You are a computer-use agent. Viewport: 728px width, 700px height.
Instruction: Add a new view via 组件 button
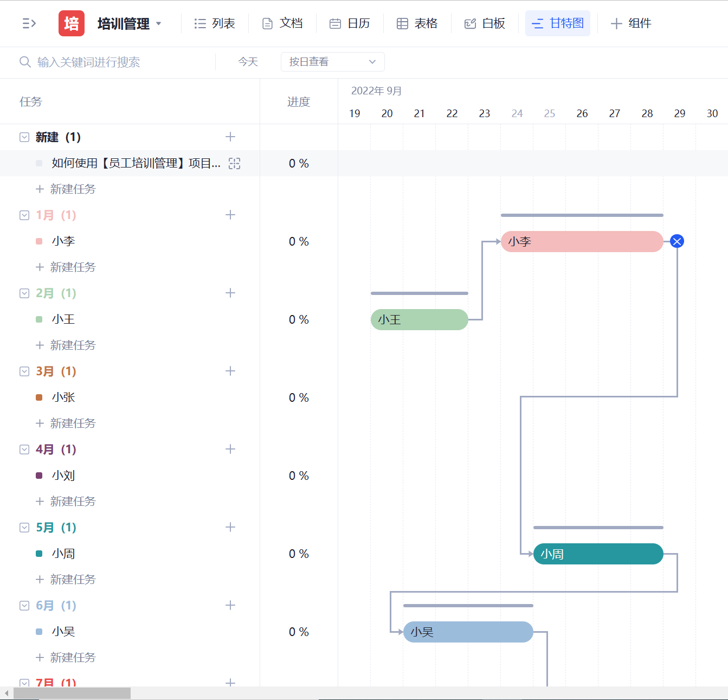click(631, 23)
